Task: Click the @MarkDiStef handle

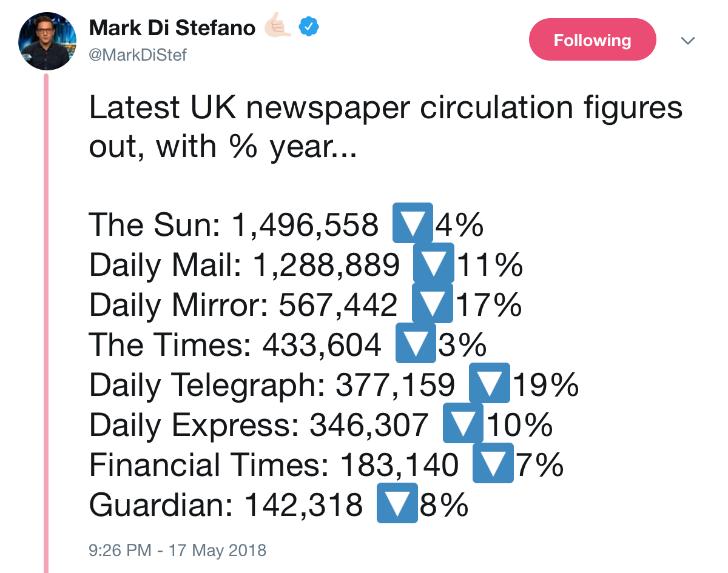Action: click(x=138, y=55)
